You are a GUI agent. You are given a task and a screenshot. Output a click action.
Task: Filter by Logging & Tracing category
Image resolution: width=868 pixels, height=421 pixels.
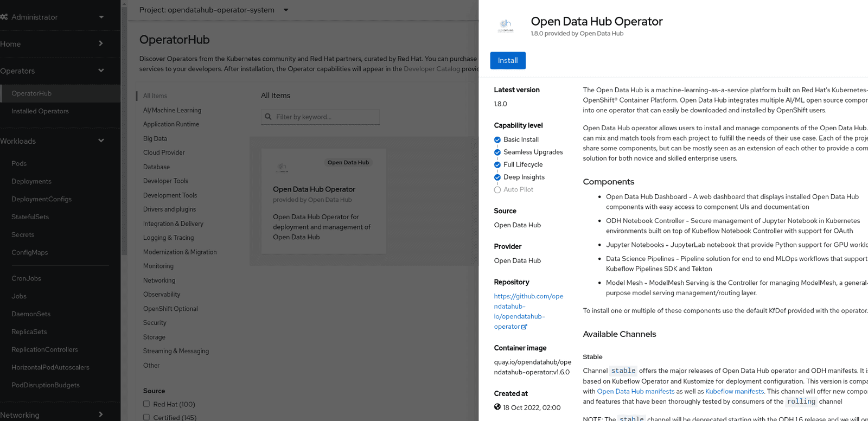click(168, 238)
